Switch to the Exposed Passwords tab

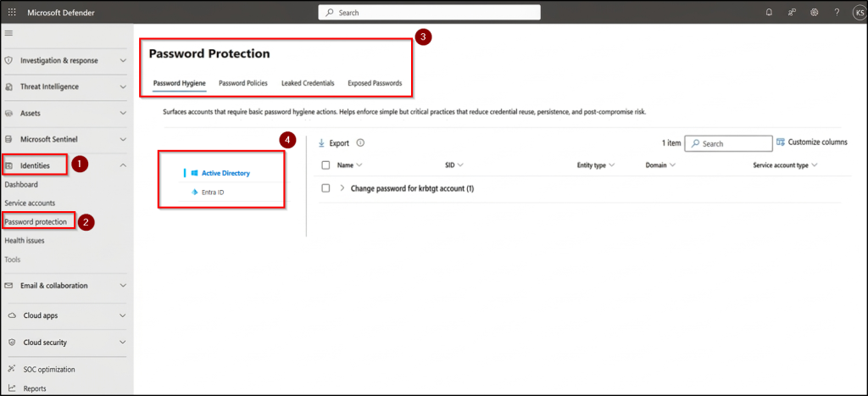coord(375,83)
